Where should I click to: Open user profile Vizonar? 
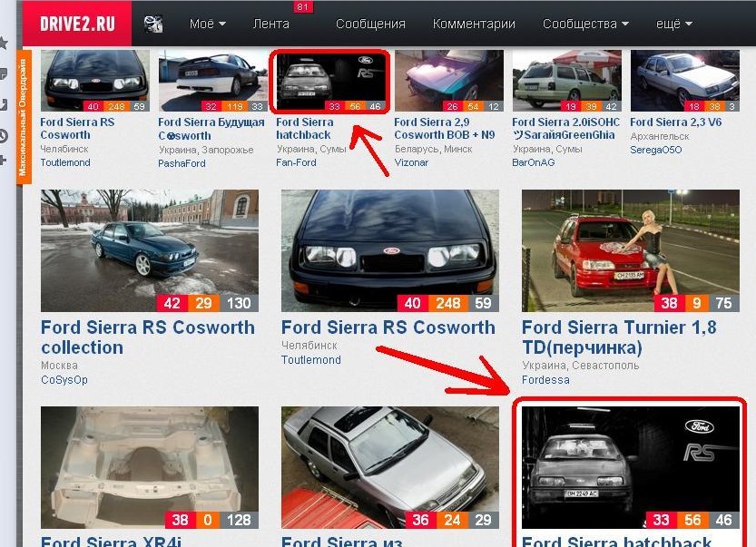click(x=411, y=162)
